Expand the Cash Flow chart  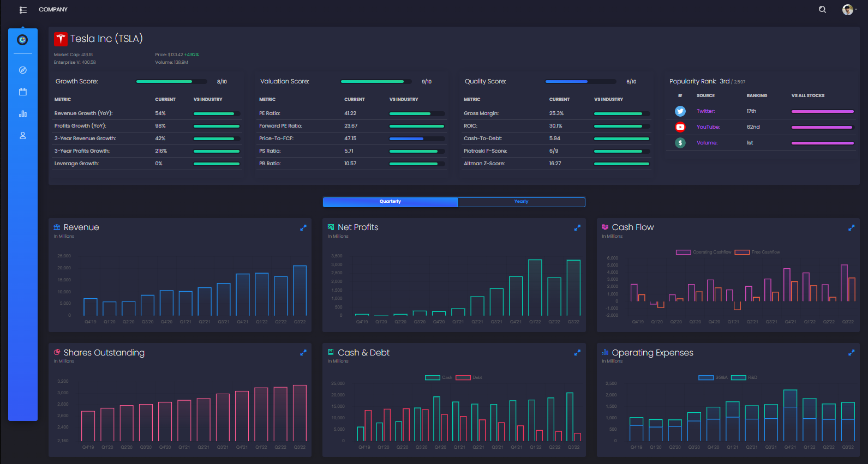(851, 228)
